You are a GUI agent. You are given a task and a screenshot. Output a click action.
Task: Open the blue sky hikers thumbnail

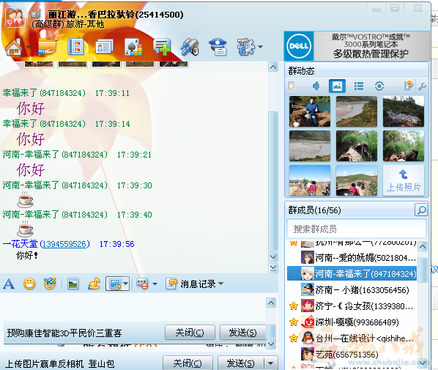coord(310,180)
